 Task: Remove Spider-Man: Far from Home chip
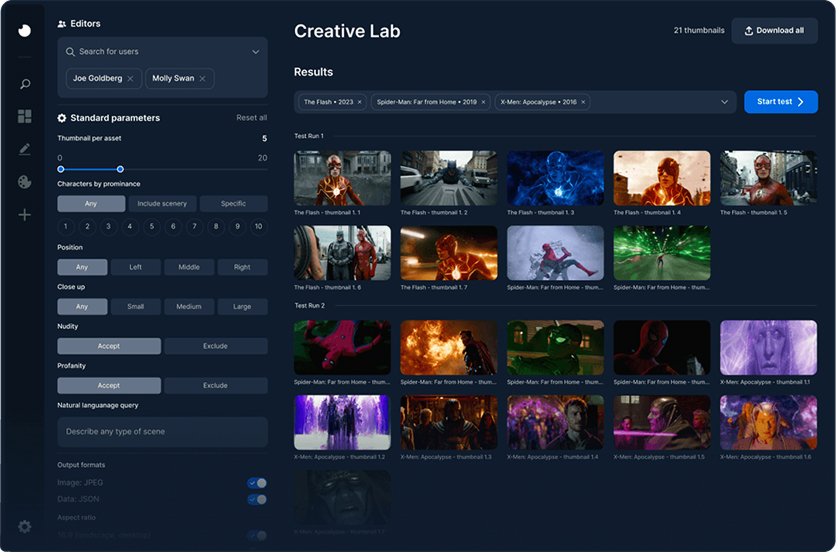(x=483, y=102)
